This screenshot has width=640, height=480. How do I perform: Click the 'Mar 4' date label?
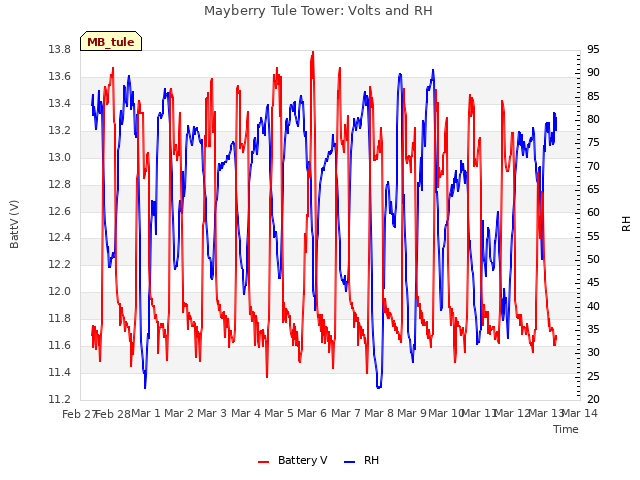click(x=246, y=413)
